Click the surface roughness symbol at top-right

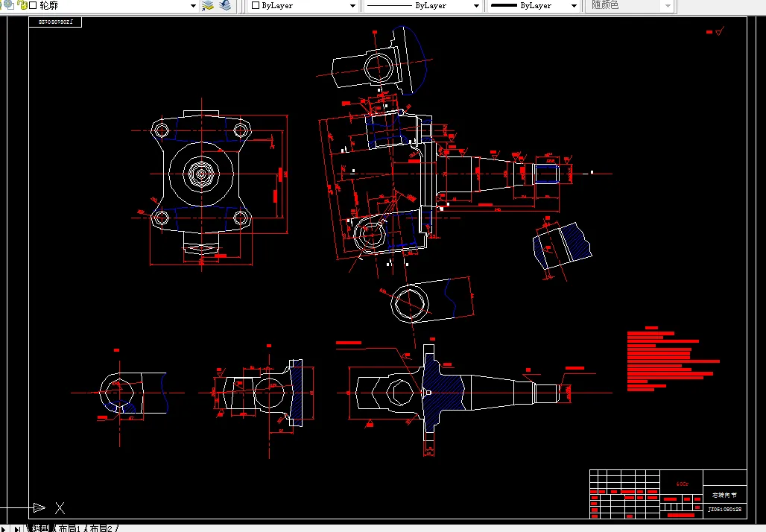720,32
